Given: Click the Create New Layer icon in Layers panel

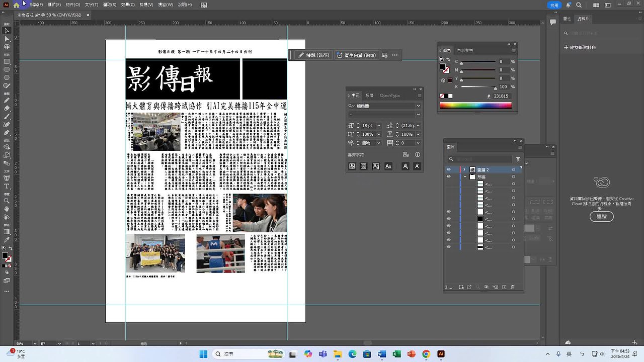Looking at the screenshot, I should (505, 286).
